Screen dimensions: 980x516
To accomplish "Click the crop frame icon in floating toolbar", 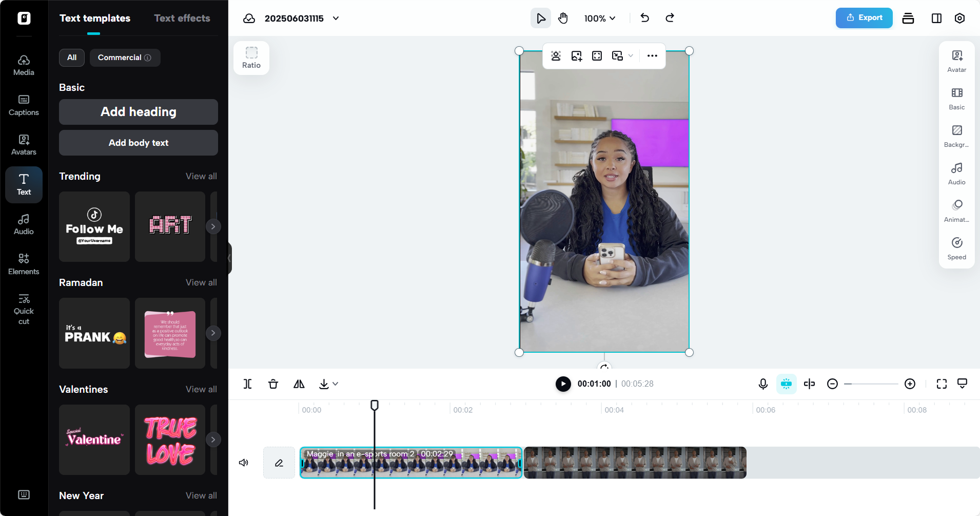I will pos(597,56).
